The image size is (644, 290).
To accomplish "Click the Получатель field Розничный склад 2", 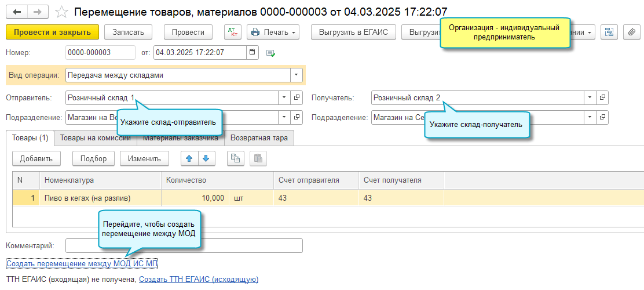I will coord(478,98).
